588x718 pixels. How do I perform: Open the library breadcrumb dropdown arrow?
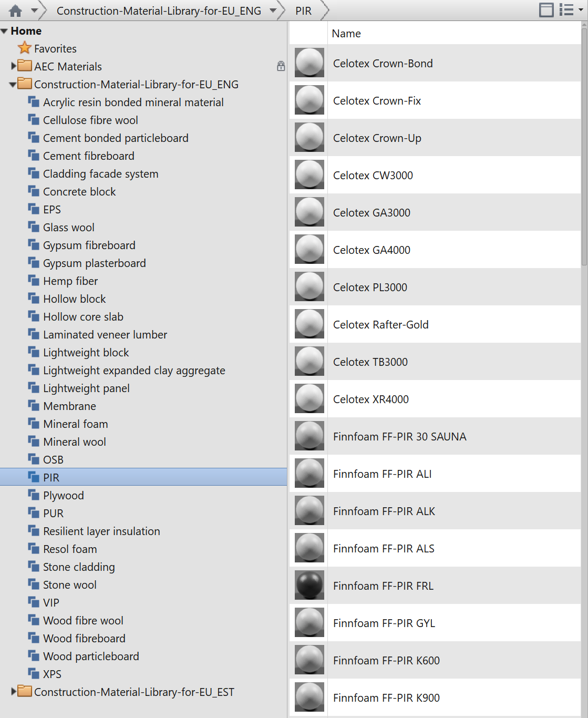point(273,11)
